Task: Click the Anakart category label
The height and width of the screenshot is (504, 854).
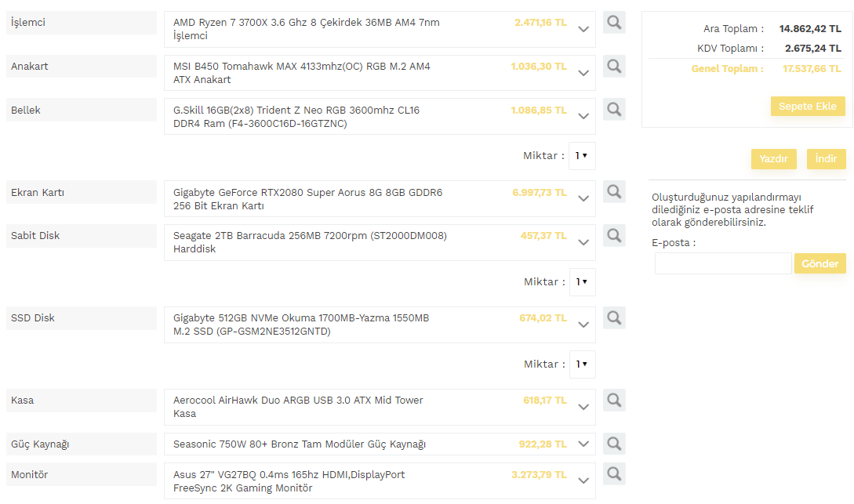Action: pyautogui.click(x=81, y=67)
